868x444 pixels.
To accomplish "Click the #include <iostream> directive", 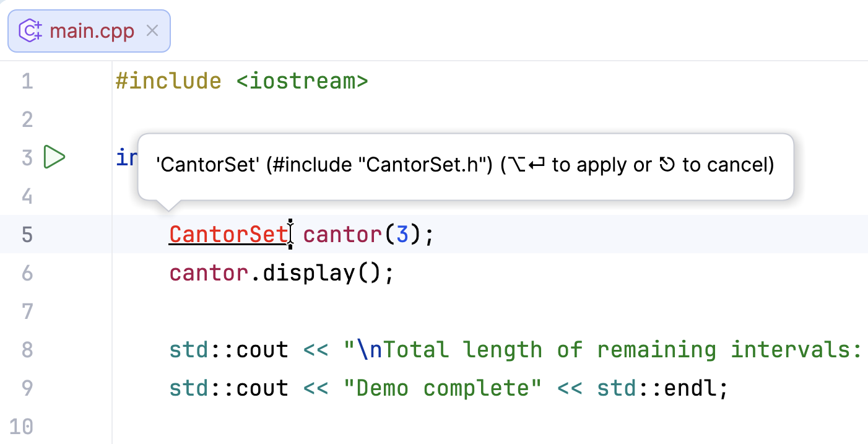I will pos(241,81).
